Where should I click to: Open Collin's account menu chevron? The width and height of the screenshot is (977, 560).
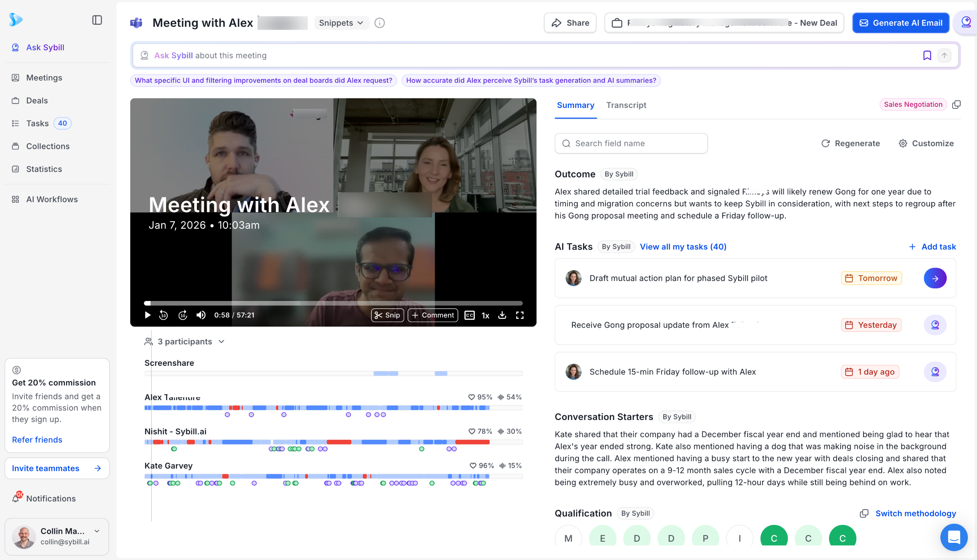(x=97, y=531)
